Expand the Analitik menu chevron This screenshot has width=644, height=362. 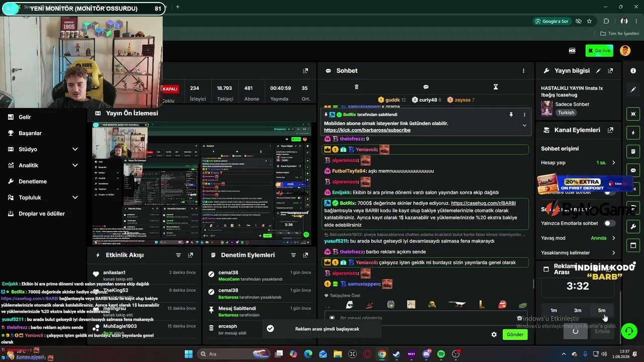tap(75, 165)
